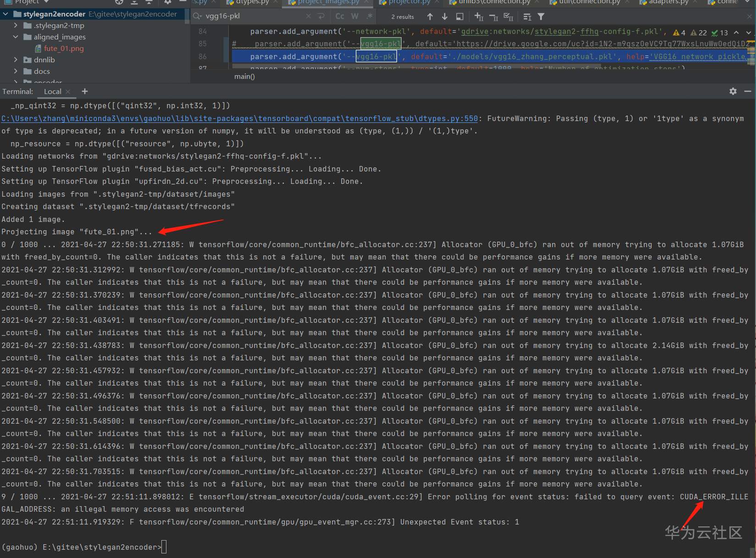Collapse the stylegan2encoder project root
The image size is (756, 558).
[x=6, y=14]
